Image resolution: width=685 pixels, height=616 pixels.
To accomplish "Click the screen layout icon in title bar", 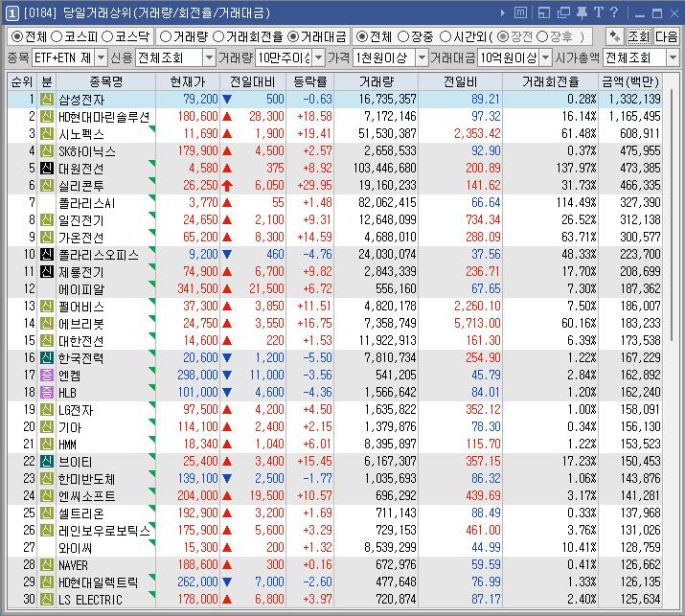I will point(544,13).
